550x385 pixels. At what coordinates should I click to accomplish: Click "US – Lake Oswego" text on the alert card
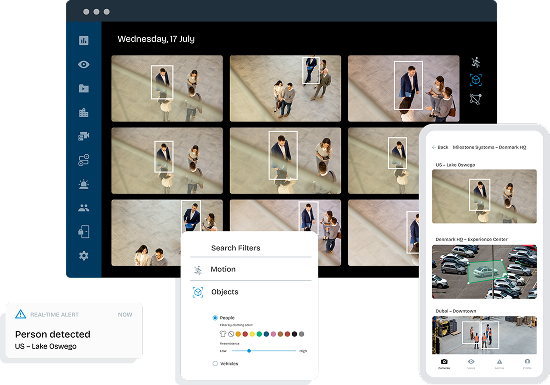(x=46, y=346)
